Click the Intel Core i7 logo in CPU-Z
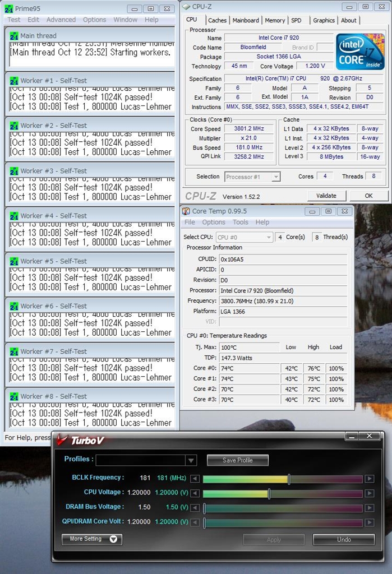This screenshot has width=392, height=574. (360, 51)
